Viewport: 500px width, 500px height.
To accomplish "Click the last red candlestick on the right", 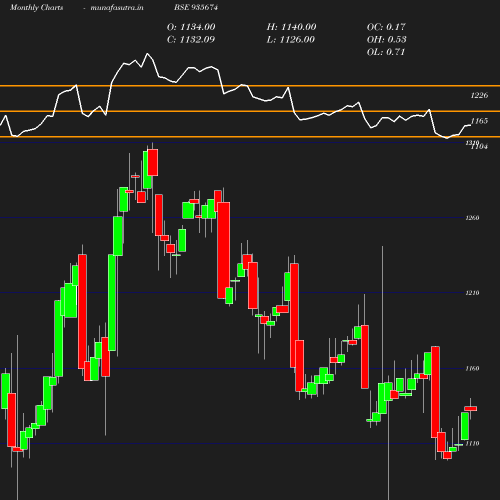I will (x=471, y=408).
